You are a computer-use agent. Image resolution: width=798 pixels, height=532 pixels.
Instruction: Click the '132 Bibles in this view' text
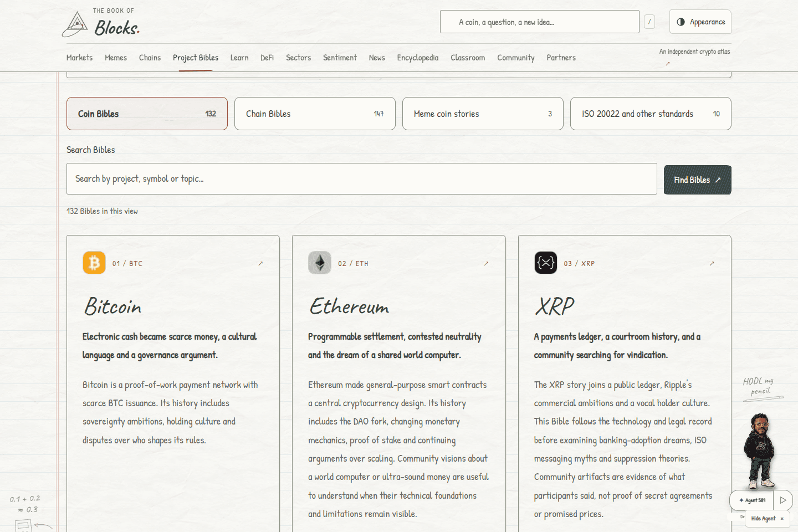[x=102, y=211]
